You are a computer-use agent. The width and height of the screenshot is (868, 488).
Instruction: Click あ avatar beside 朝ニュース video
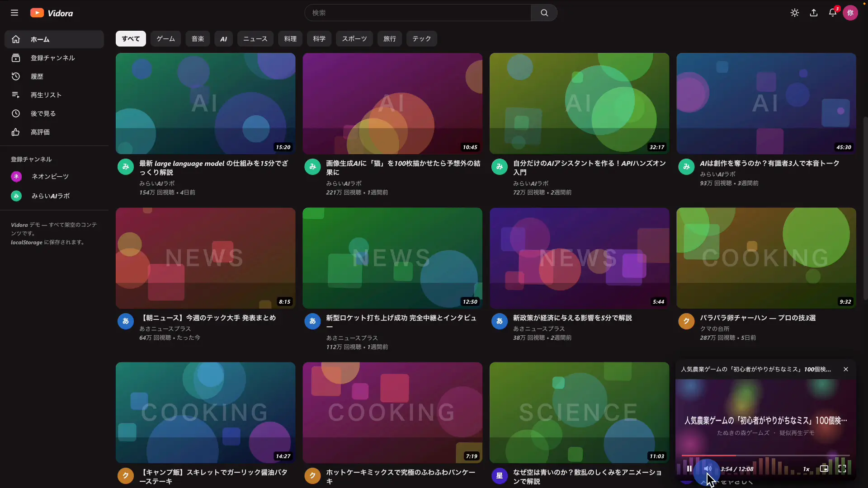(x=126, y=321)
